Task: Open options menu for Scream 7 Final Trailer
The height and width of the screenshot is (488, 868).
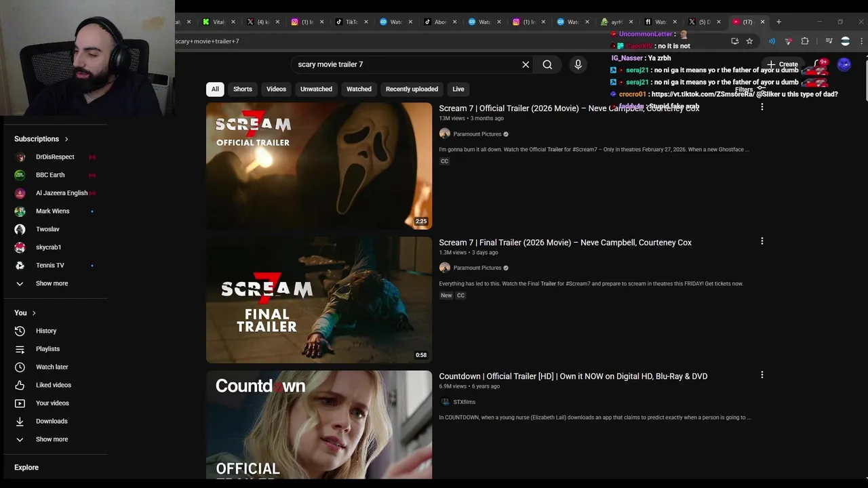Action: pos(762,241)
